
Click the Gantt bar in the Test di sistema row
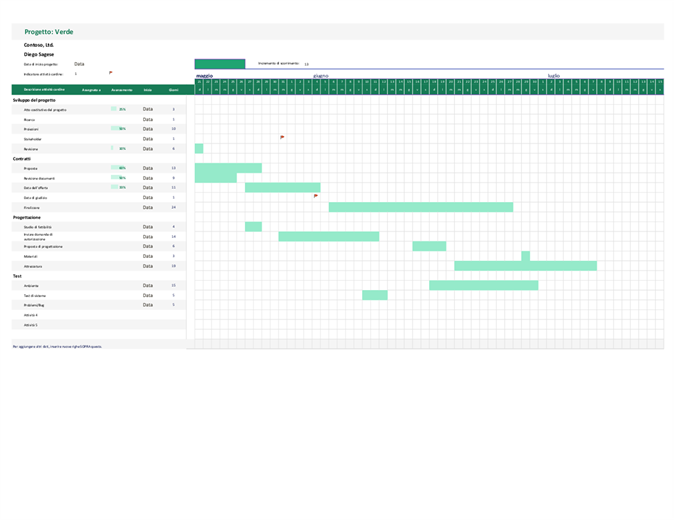coord(375,295)
